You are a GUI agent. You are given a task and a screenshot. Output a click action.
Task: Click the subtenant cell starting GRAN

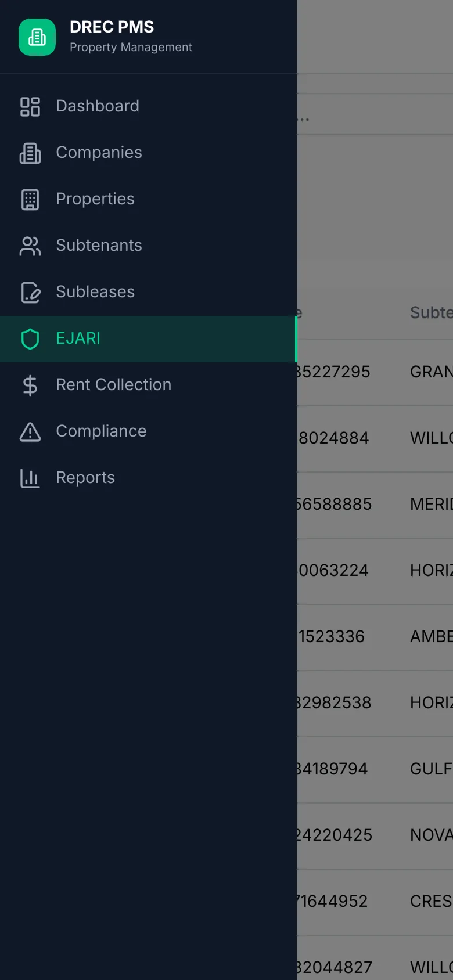click(431, 372)
